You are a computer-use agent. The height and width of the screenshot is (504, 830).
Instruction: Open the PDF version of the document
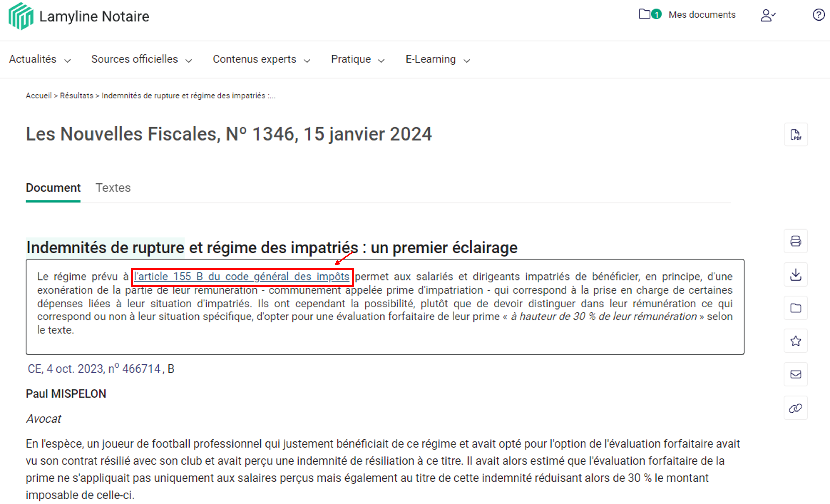click(796, 134)
